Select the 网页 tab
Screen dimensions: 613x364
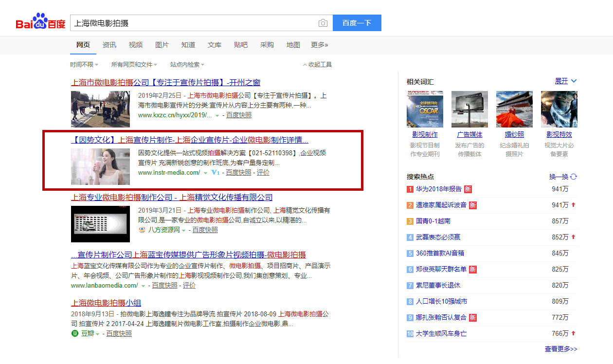coord(83,45)
